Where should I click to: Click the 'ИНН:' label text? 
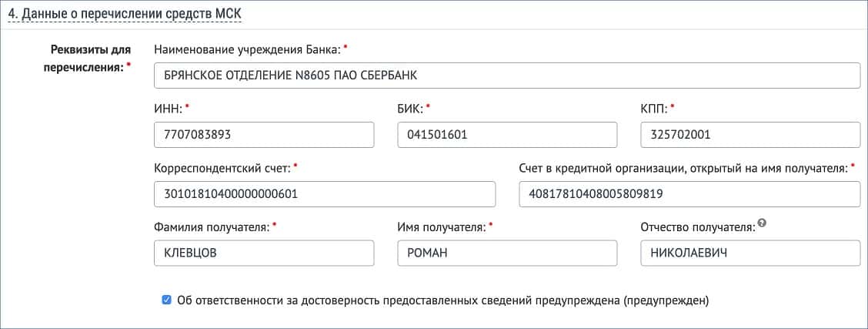click(x=168, y=109)
